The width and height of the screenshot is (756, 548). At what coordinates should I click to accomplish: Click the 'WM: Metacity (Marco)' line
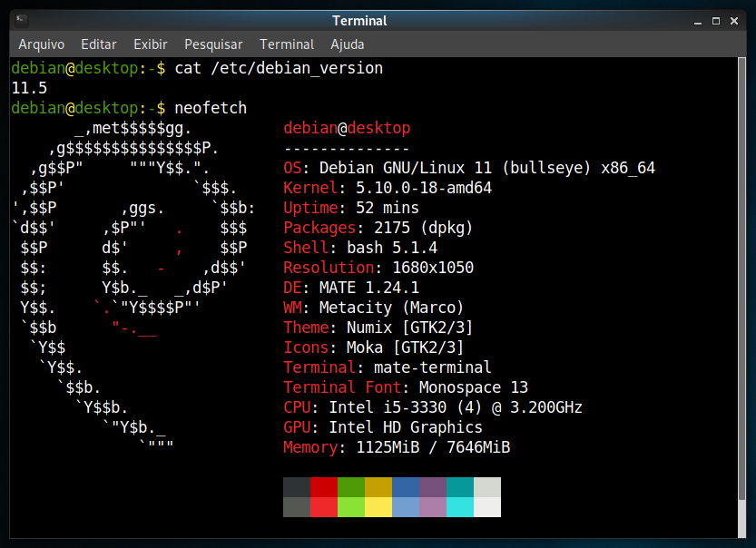point(374,308)
